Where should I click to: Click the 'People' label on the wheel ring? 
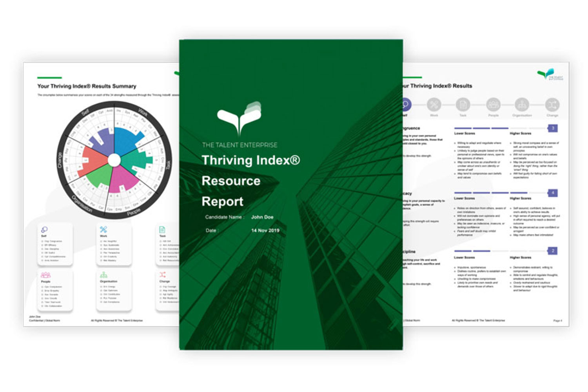134,212
